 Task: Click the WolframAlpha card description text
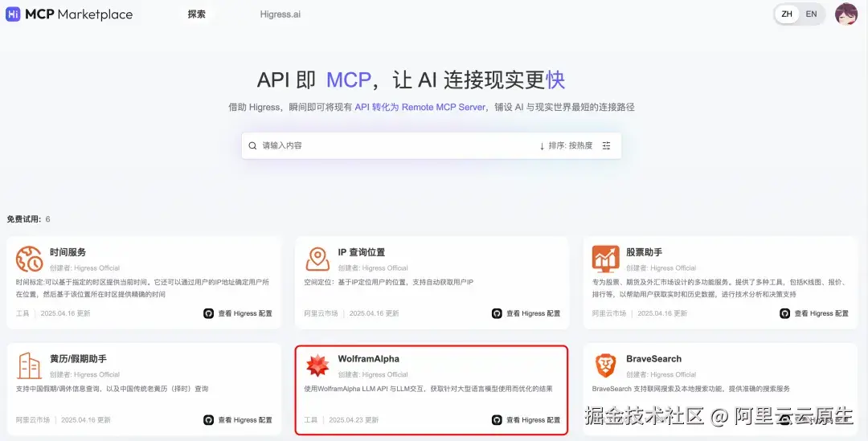coord(428,389)
